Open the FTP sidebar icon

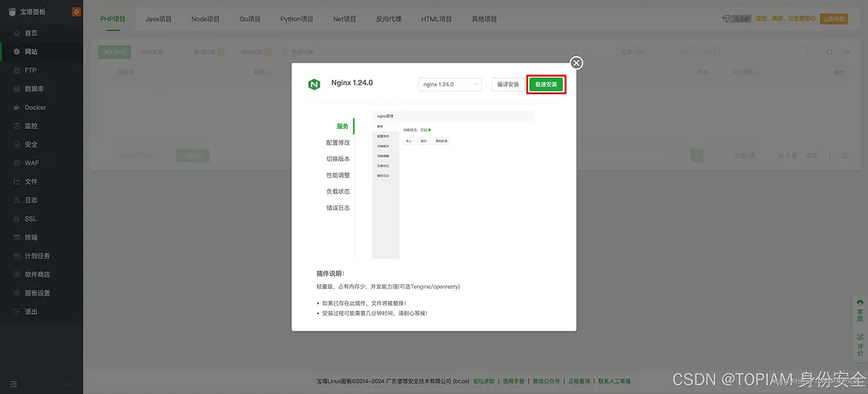click(x=16, y=70)
